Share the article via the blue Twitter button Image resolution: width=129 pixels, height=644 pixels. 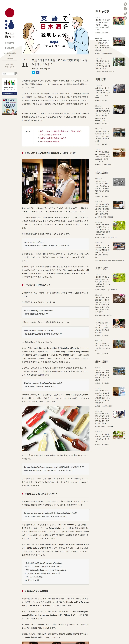tap(33, 72)
